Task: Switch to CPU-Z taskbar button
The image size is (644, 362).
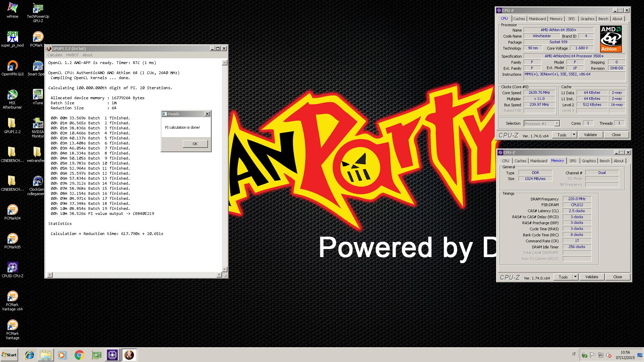Action: [x=112, y=355]
